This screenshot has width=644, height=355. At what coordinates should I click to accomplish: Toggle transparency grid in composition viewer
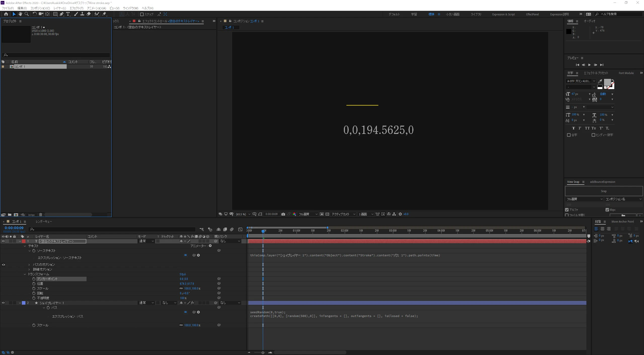tap(327, 214)
